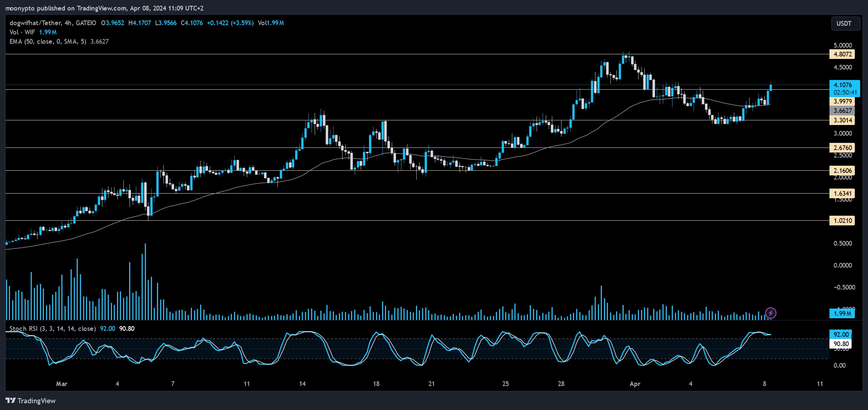Click the current price 4.1076 label
The width and height of the screenshot is (868, 410).
pyautogui.click(x=844, y=89)
